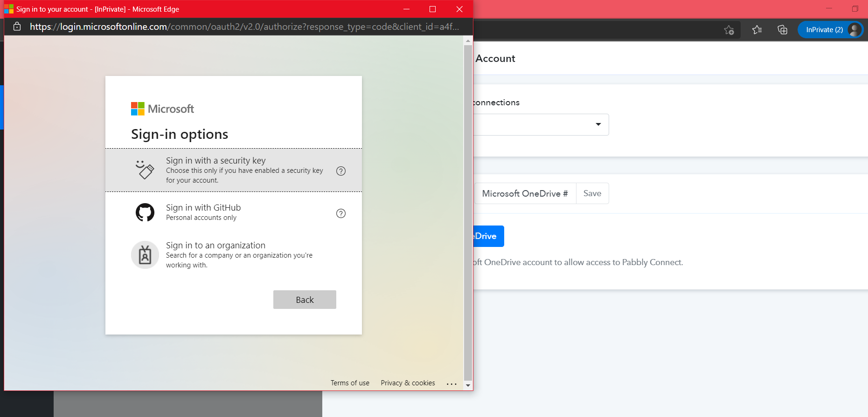Select Sign in with a security key option
This screenshot has height=417, width=868.
(x=233, y=170)
